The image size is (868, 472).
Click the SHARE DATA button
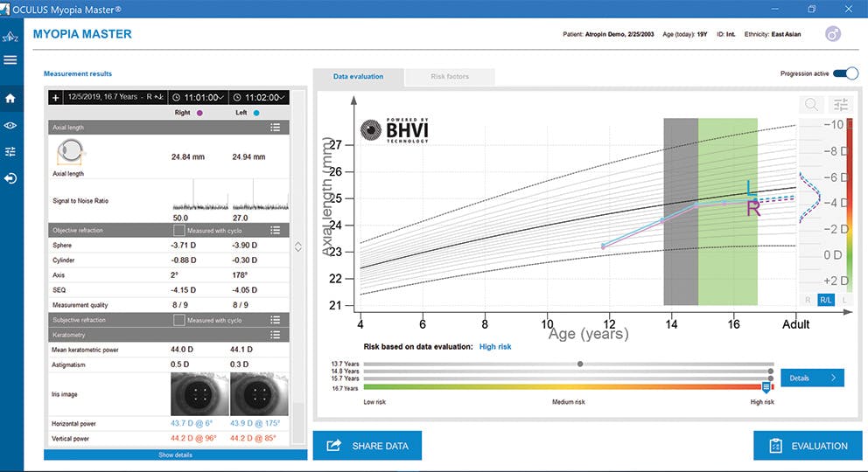[367, 446]
